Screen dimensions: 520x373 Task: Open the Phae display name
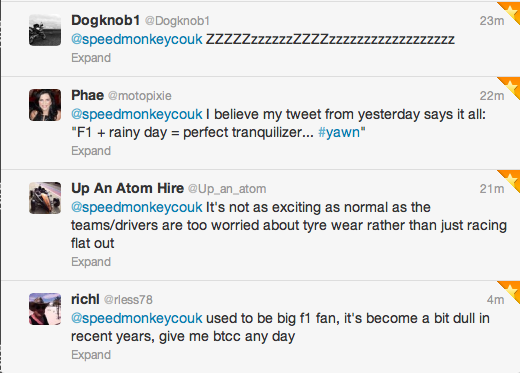(x=88, y=95)
